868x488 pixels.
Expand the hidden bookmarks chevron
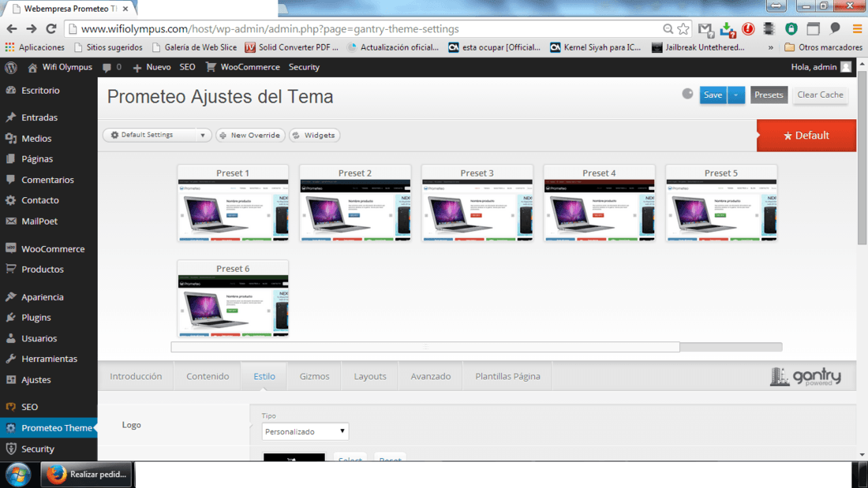click(x=771, y=47)
